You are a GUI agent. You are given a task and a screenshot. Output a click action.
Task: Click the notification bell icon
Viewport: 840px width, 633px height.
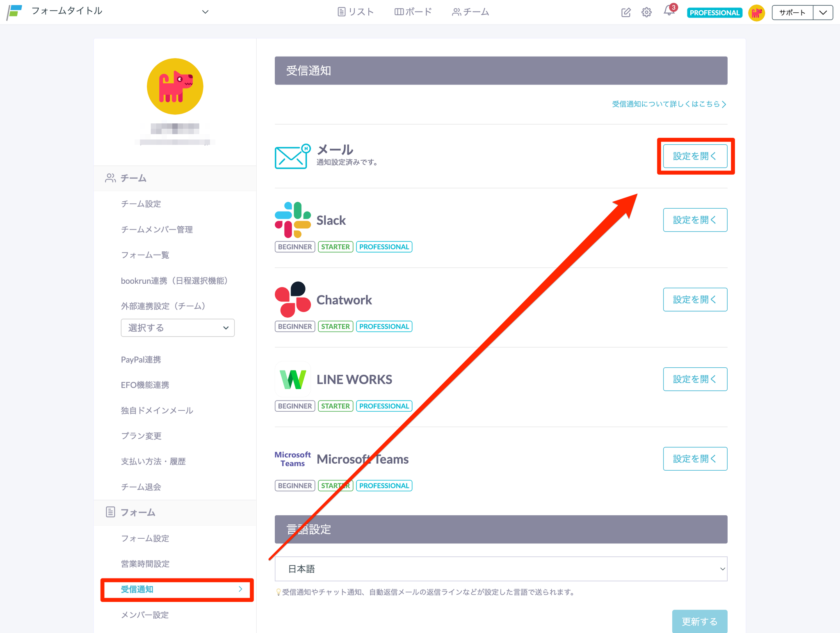click(669, 11)
